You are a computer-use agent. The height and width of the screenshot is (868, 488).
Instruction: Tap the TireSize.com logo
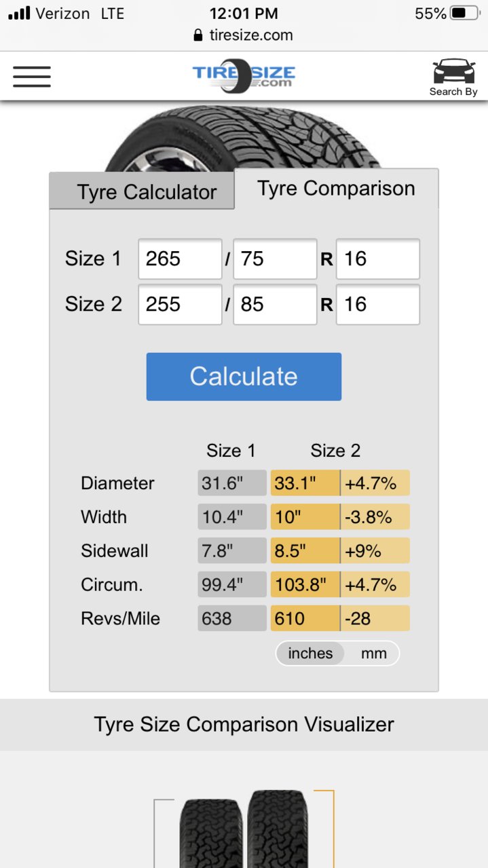pos(244,75)
